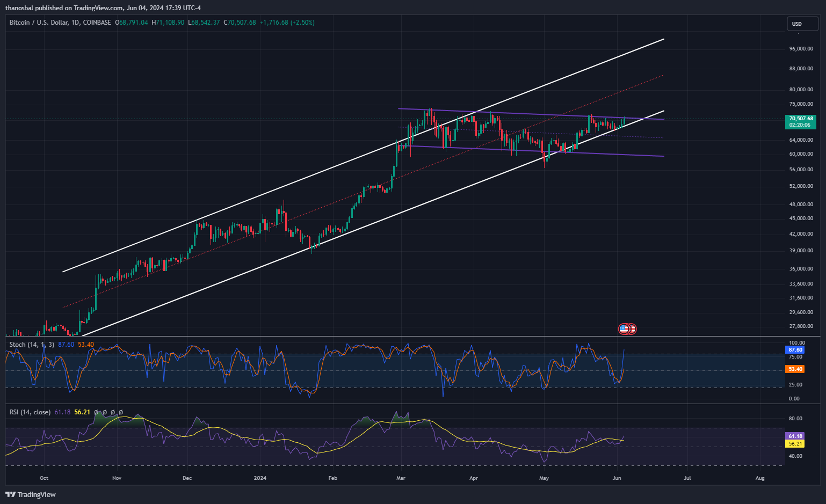
Task: Click the 64,000.00 price axis label
Action: pos(801,140)
